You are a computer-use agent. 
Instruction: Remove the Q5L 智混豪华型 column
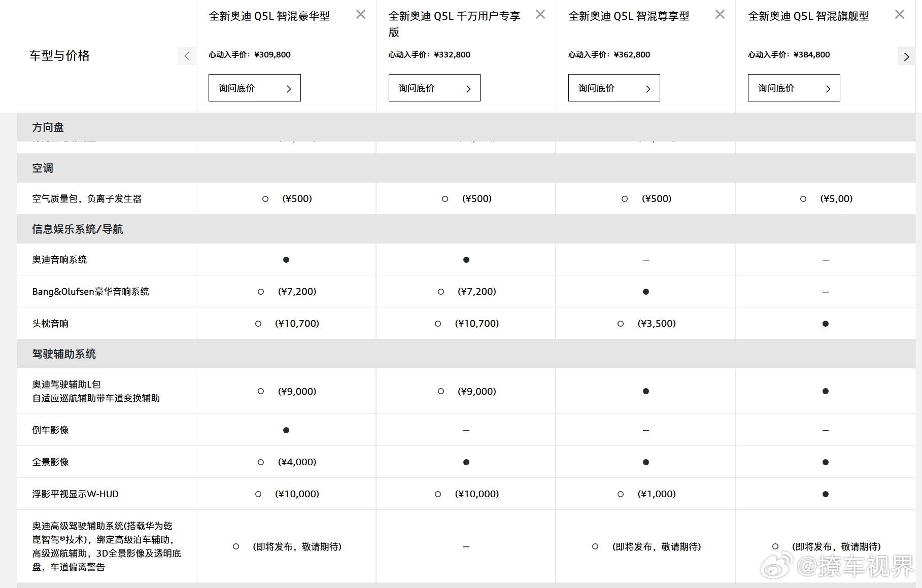coord(361,15)
